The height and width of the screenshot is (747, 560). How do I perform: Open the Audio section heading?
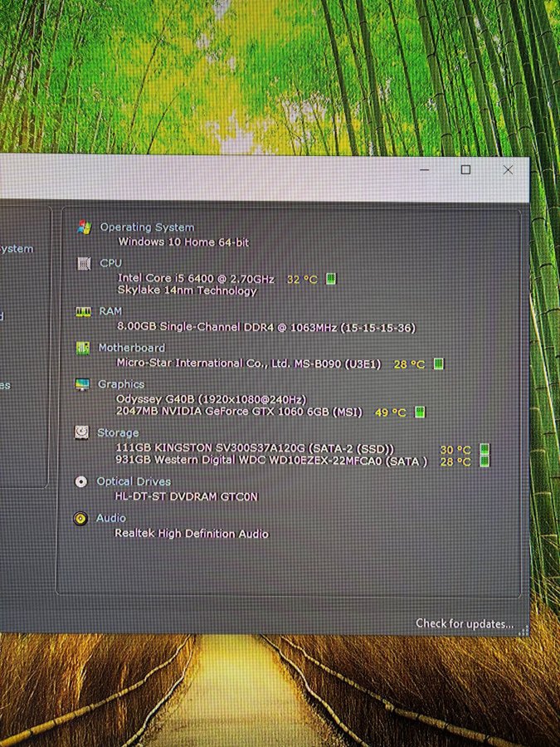[111, 518]
